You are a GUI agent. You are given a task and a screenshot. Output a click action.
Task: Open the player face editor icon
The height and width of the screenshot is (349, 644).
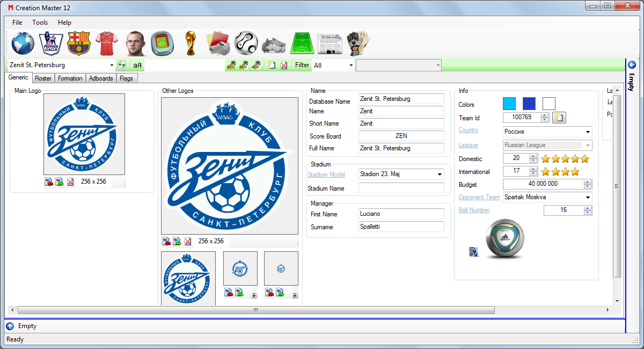(x=135, y=43)
